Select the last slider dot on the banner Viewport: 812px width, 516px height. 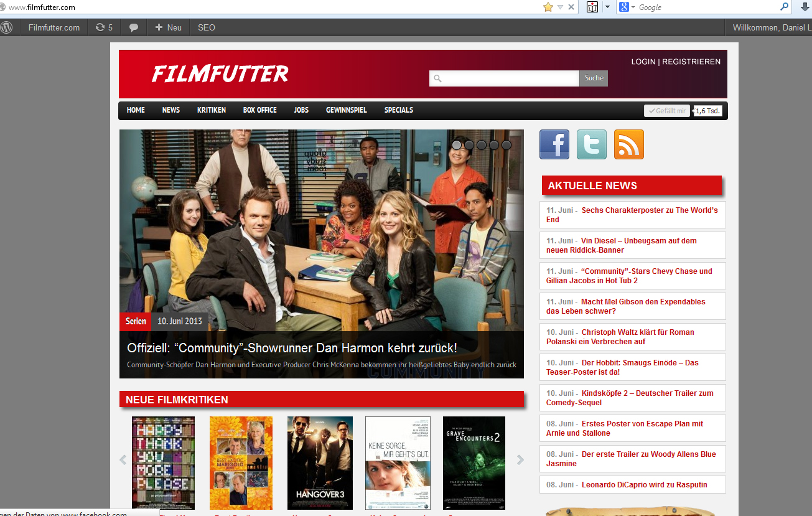[x=506, y=145]
